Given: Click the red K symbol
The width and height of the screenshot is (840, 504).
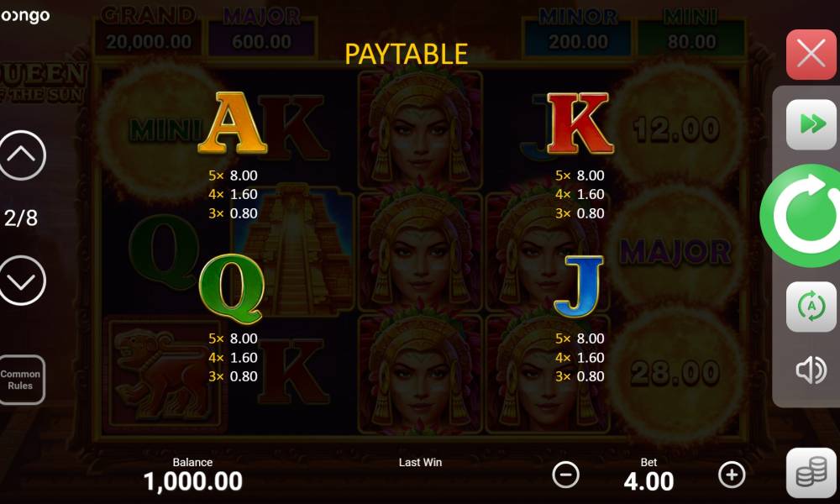Looking at the screenshot, I should click(x=580, y=123).
